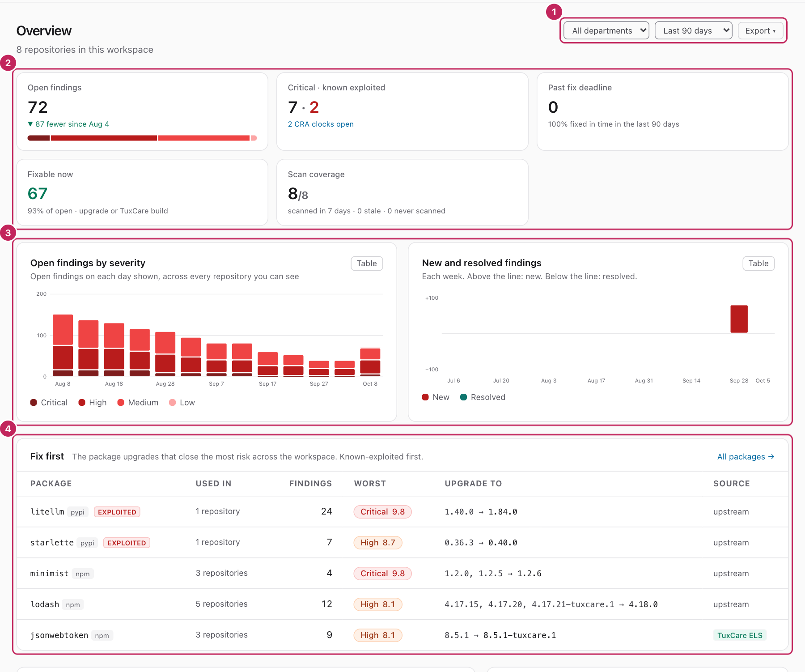Click the USED IN column header
This screenshot has width=805, height=672.
[x=213, y=483]
